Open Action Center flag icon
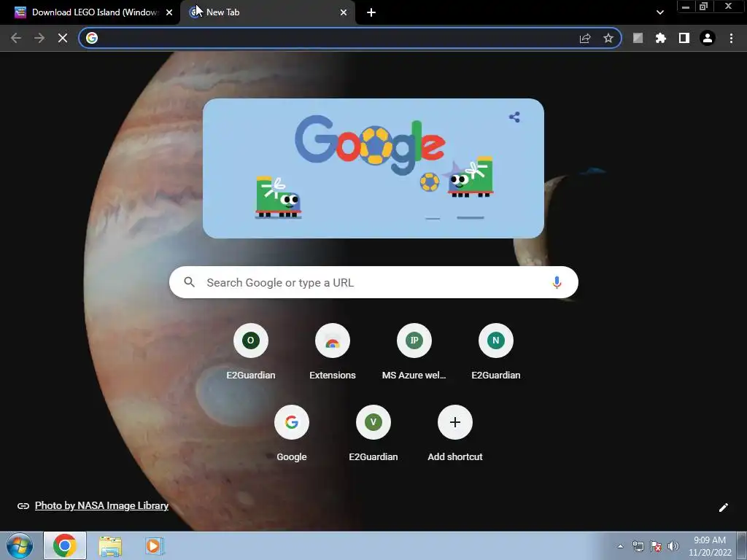Screen dimensions: 747x560 pos(656,546)
